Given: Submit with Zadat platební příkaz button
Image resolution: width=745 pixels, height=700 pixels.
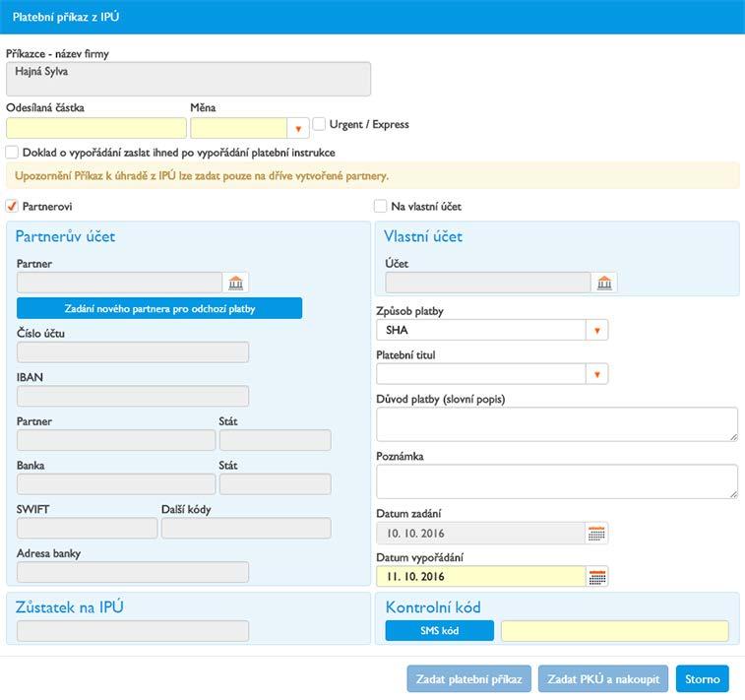Looking at the screenshot, I should [x=469, y=679].
